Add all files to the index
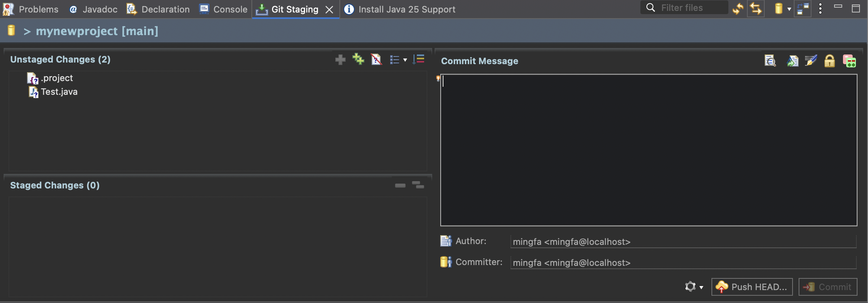868x303 pixels. 358,59
